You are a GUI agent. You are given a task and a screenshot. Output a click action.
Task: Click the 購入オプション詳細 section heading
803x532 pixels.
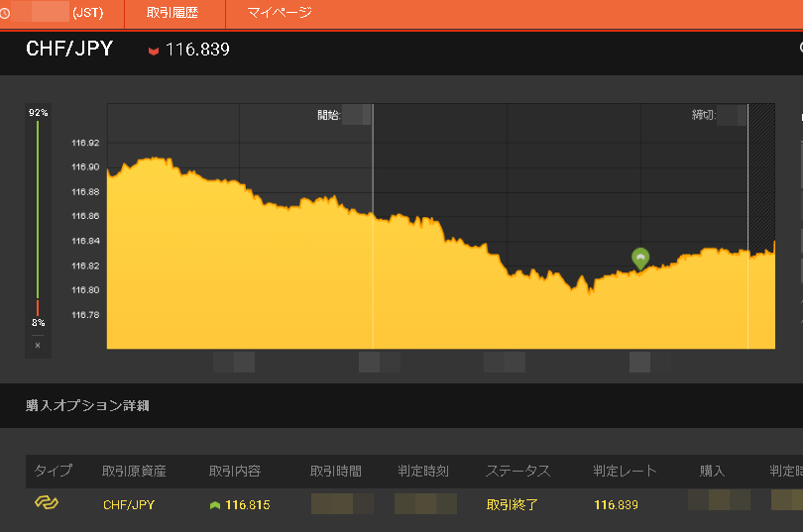(87, 405)
